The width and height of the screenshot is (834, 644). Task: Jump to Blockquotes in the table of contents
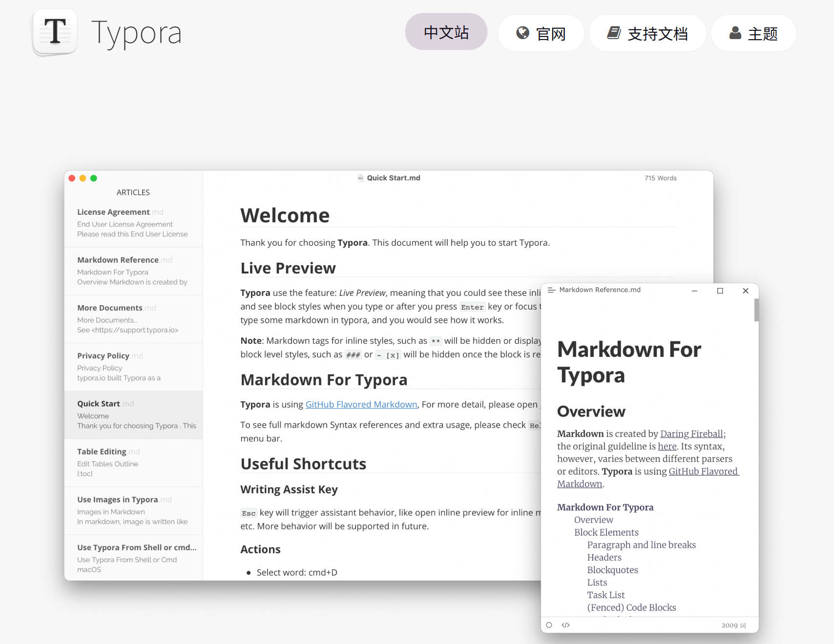[613, 570]
